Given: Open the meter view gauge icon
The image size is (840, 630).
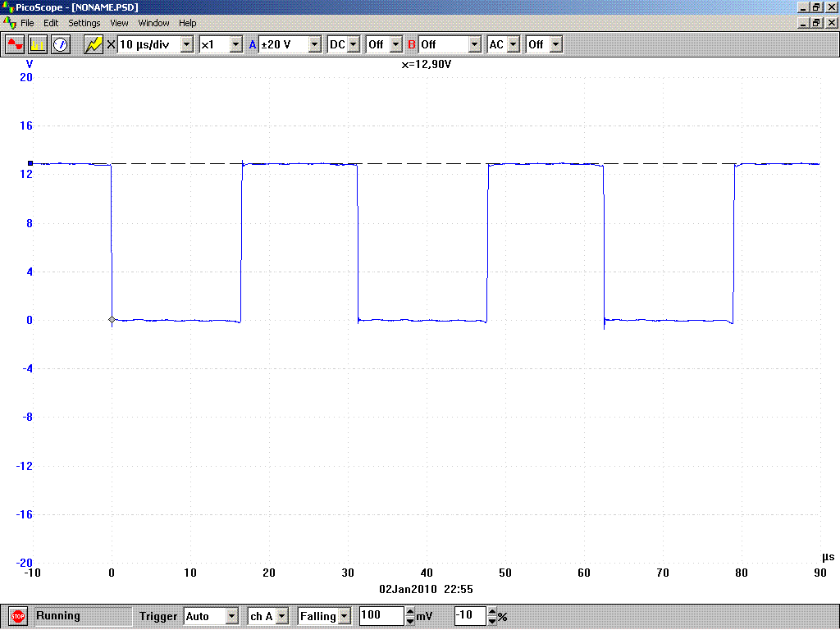Looking at the screenshot, I should pos(61,44).
